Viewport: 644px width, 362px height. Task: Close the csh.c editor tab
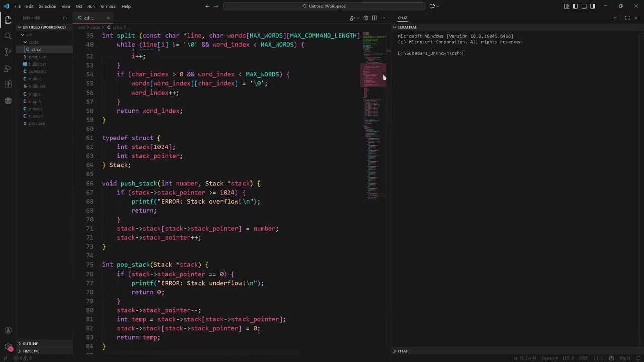[108, 18]
